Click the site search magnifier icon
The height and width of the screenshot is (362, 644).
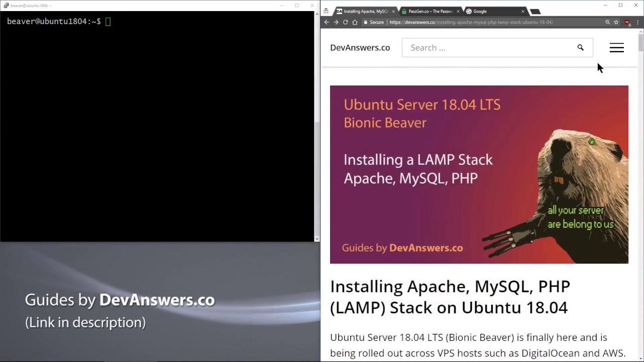(x=580, y=48)
